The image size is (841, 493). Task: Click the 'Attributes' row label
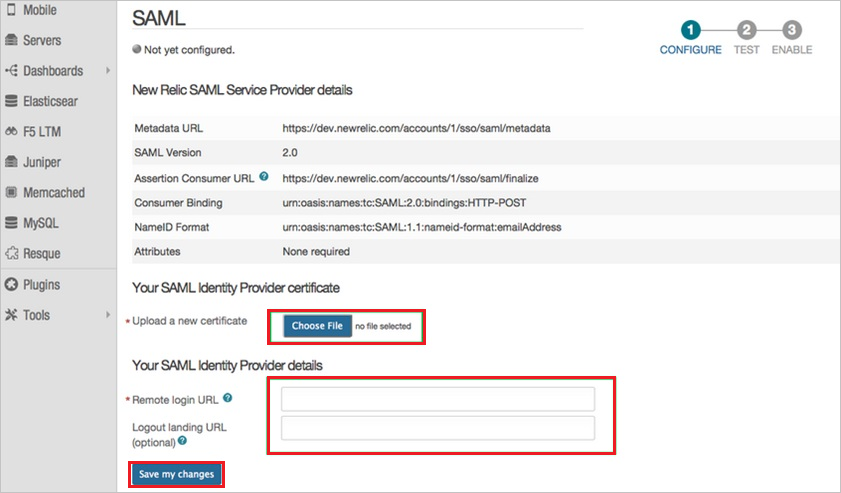[157, 252]
